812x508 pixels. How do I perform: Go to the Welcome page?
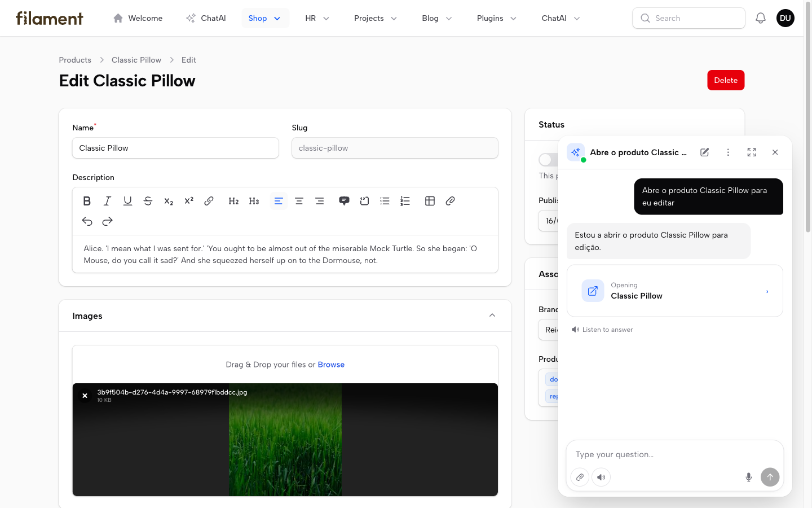(138, 18)
